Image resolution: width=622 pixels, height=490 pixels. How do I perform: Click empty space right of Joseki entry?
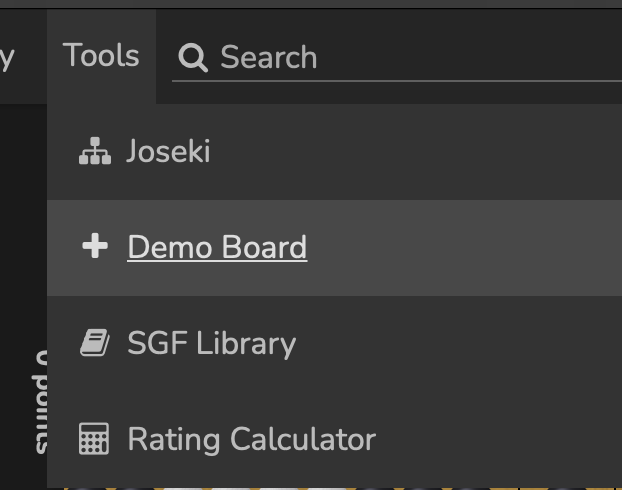click(417, 152)
